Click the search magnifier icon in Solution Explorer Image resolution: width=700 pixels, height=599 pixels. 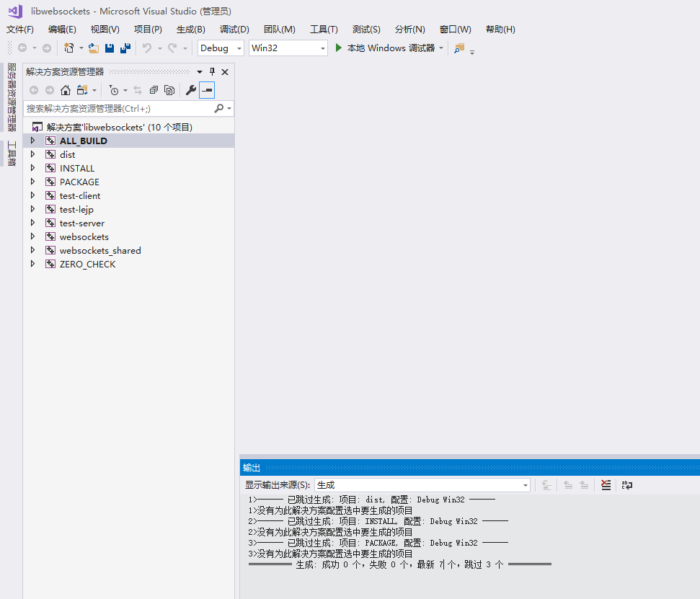(x=218, y=108)
